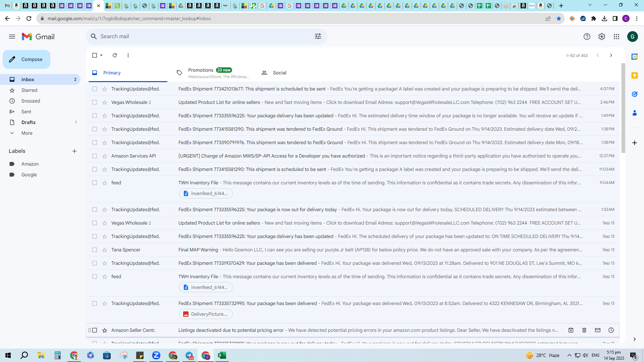Open DeliveryPicture attachment chip

[x=206, y=314]
